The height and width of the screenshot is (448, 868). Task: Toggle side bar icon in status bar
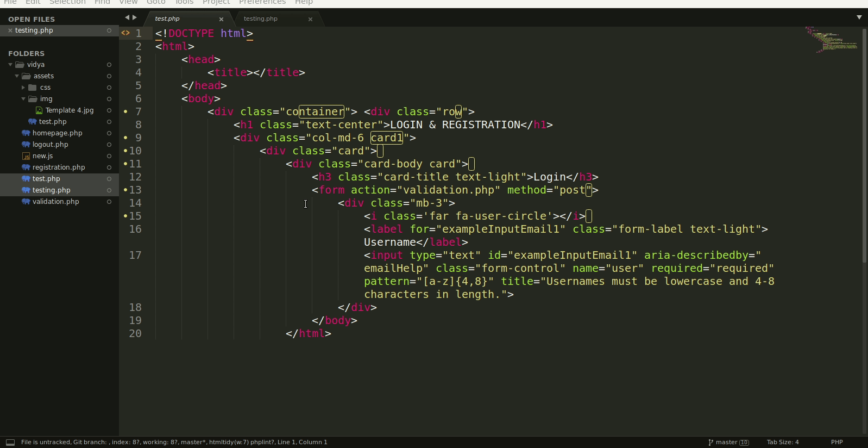[10, 443]
